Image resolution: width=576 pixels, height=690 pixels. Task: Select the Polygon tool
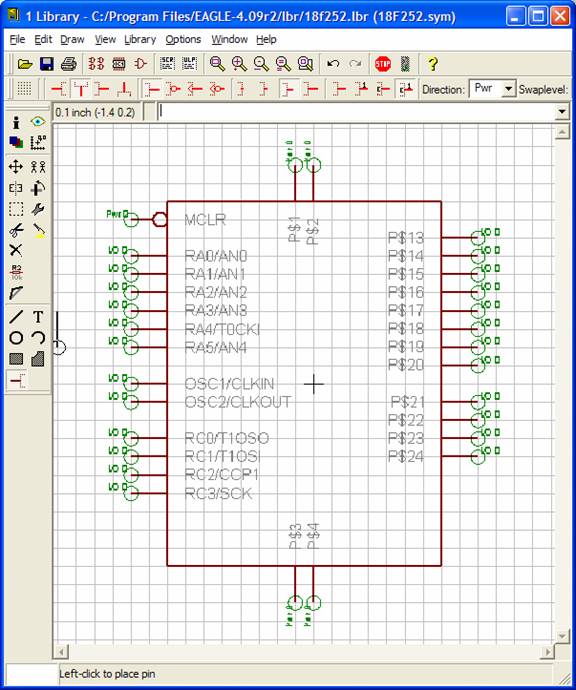pyautogui.click(x=38, y=359)
